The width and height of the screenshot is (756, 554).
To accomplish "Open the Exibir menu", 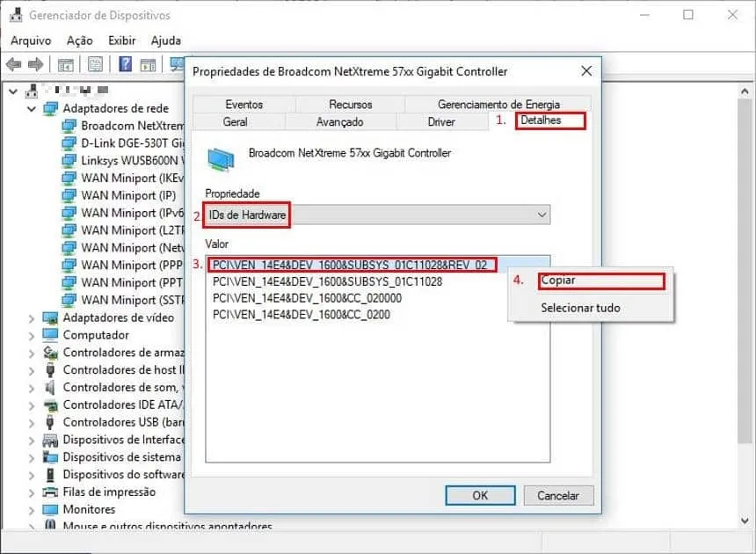I will click(x=122, y=40).
